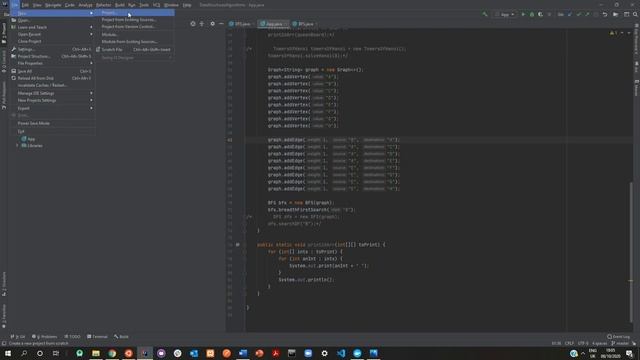The height and width of the screenshot is (360, 640).
Task: Open the TODO tool window
Action: 72,336
